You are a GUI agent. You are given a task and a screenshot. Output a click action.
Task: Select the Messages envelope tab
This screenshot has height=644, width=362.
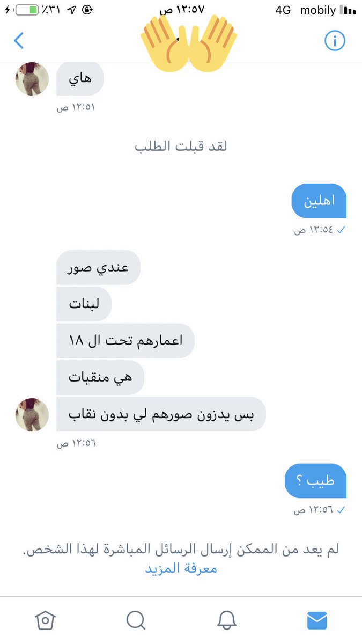coord(317,621)
